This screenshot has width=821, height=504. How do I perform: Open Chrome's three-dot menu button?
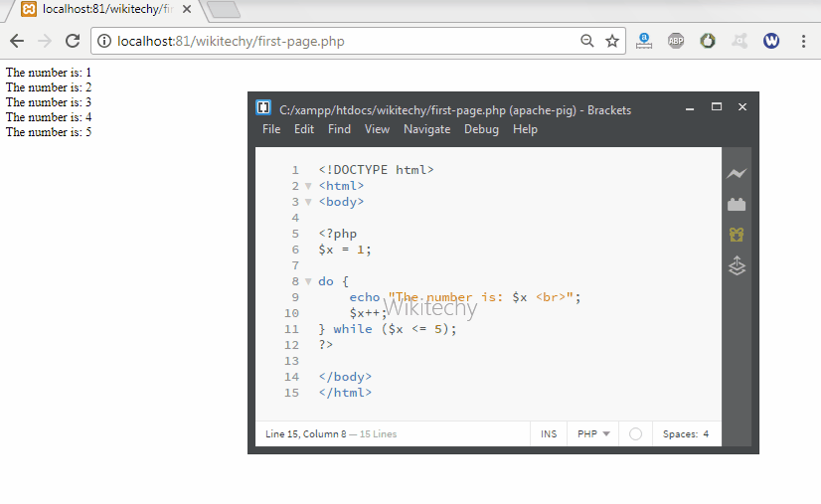click(x=802, y=41)
